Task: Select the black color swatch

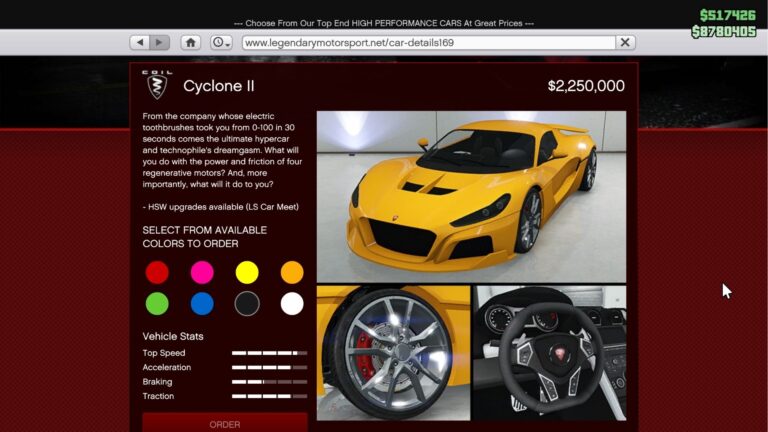Action: 247,304
